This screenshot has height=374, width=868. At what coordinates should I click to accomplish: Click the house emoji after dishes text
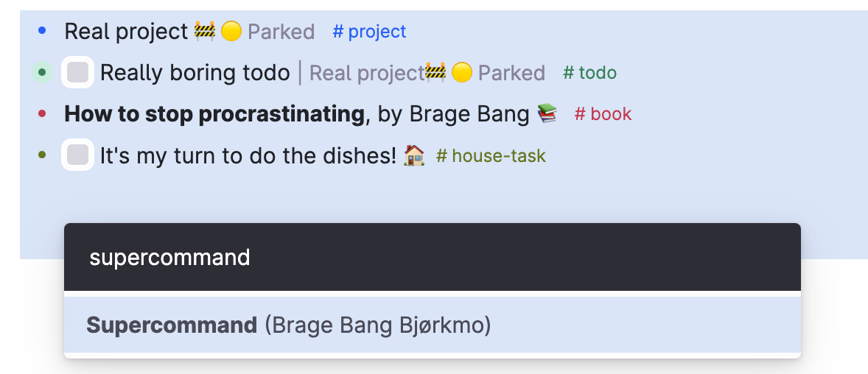click(x=414, y=155)
